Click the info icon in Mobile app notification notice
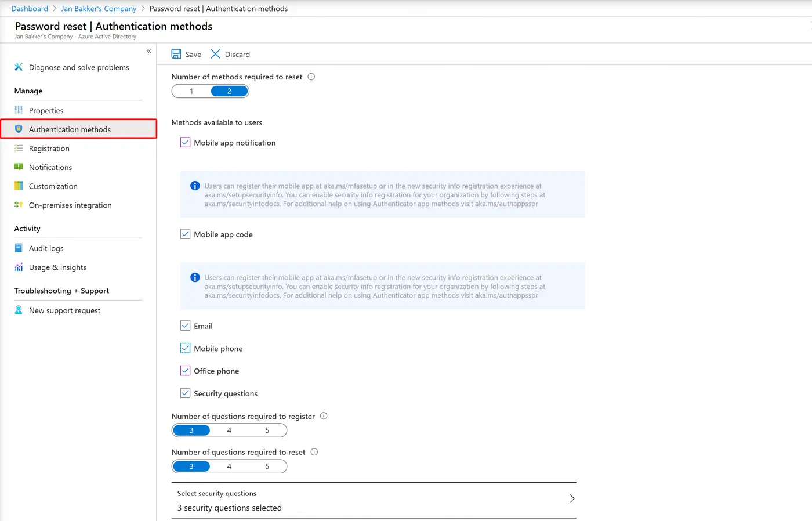Viewport: 812px width, 521px height. pyautogui.click(x=195, y=186)
